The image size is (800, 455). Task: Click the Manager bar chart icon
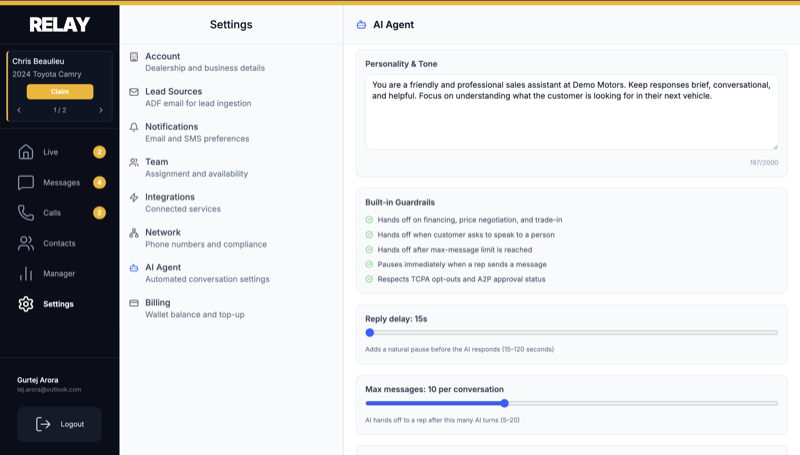pyautogui.click(x=26, y=273)
